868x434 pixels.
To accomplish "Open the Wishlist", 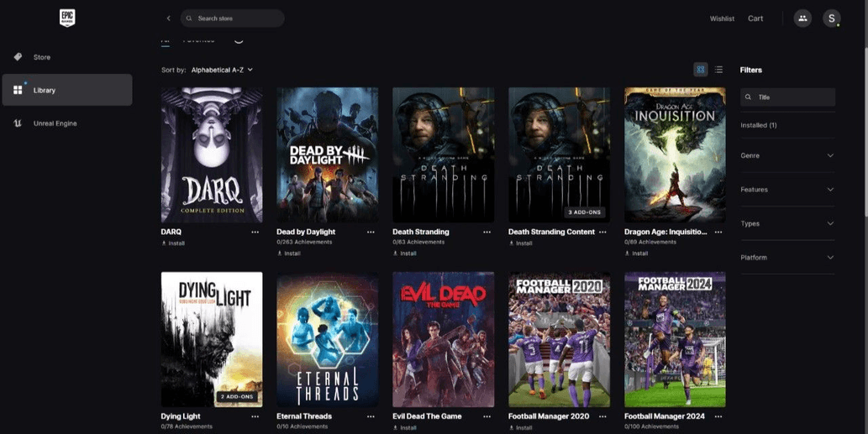I will (722, 18).
